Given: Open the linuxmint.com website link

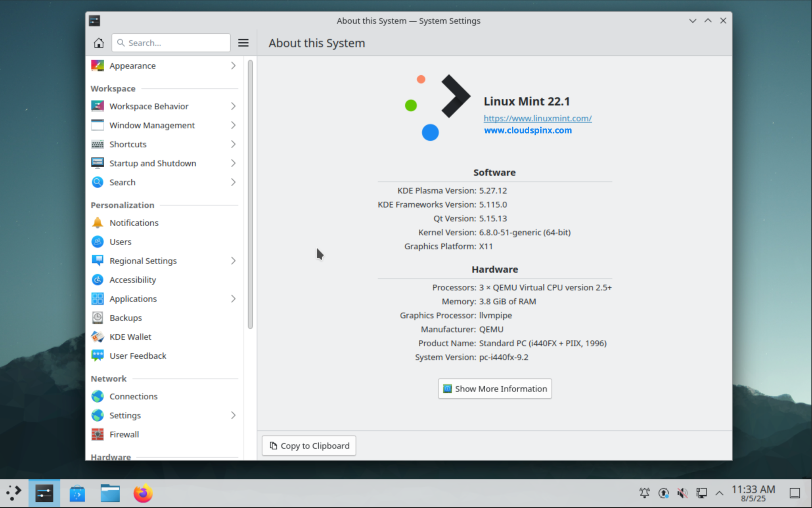Looking at the screenshot, I should coord(537,118).
